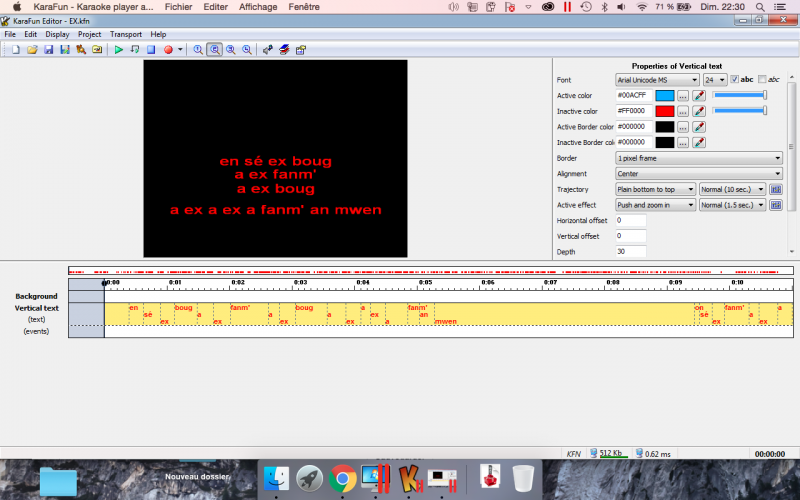The width and height of the screenshot is (800, 500).
Task: Click the Inactive color hex field
Action: [x=634, y=111]
